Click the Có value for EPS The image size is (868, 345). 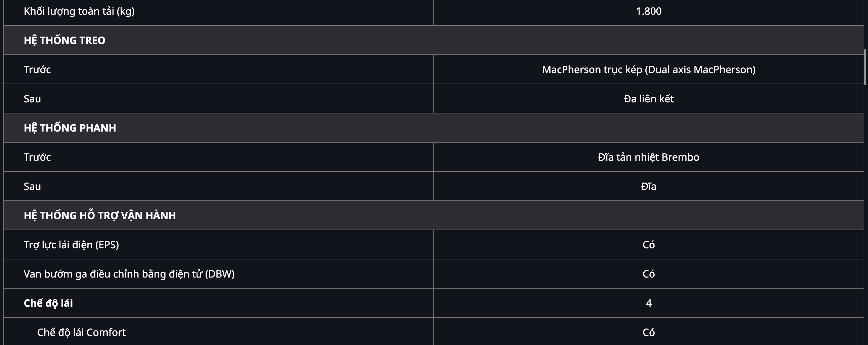tap(649, 245)
